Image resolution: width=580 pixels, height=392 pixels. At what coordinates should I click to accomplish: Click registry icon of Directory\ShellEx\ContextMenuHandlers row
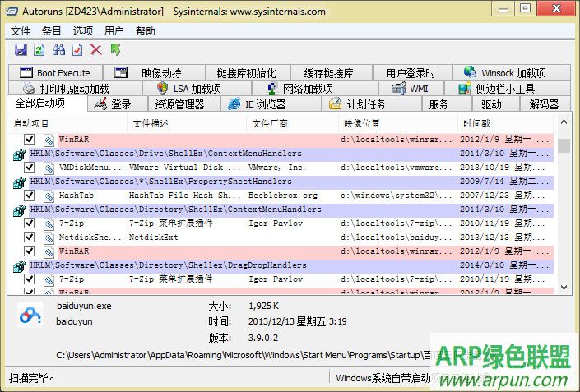[x=20, y=210]
